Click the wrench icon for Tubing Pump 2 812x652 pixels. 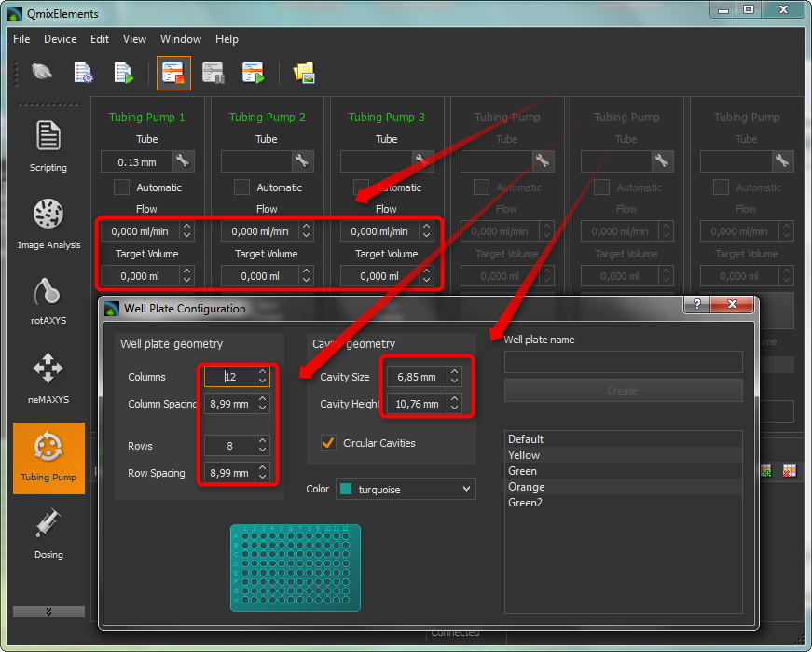click(x=302, y=161)
